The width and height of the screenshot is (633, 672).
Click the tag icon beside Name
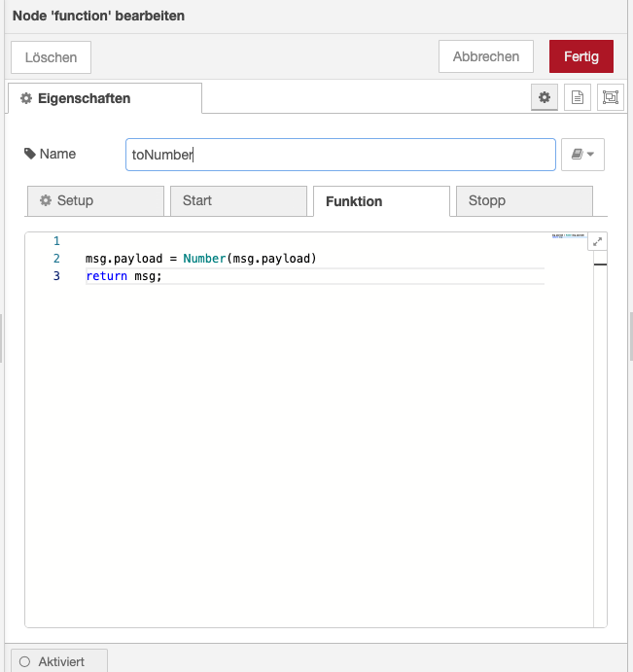(29, 154)
